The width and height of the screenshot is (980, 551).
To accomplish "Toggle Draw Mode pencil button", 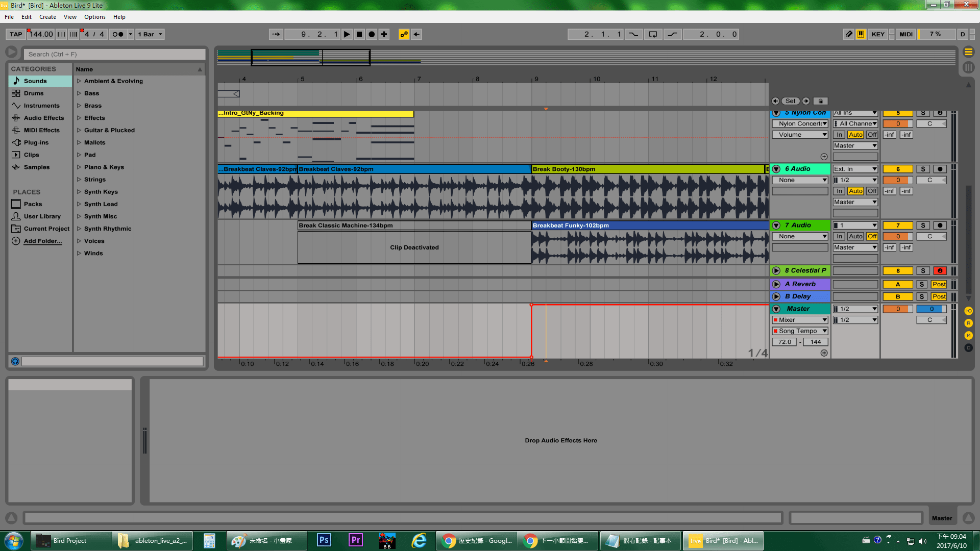I will coord(849,34).
